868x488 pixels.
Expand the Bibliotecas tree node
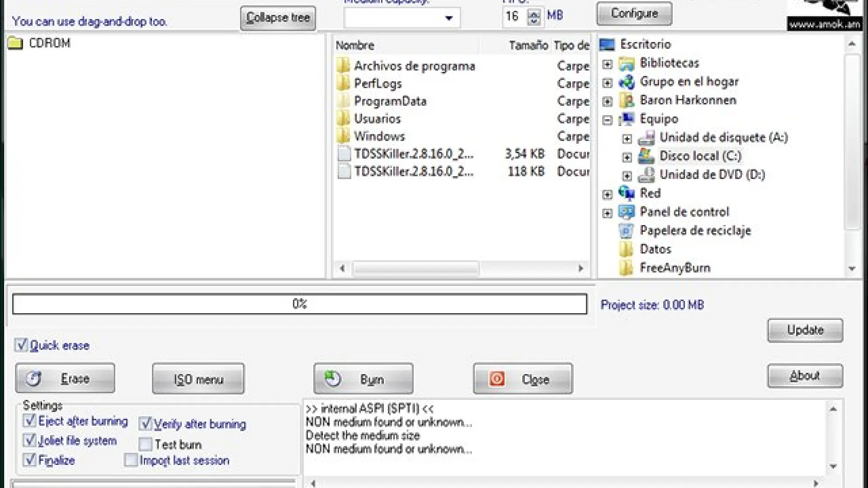[607, 64]
